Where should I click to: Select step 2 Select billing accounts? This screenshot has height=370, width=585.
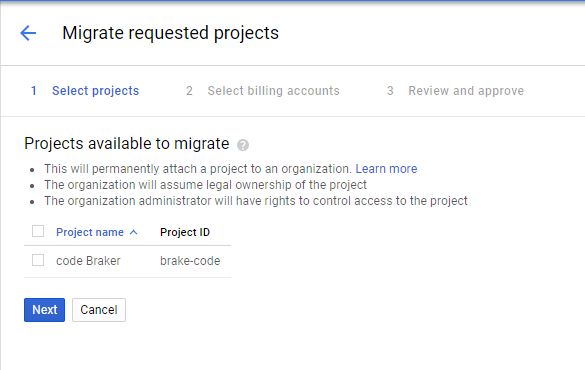pyautogui.click(x=263, y=91)
